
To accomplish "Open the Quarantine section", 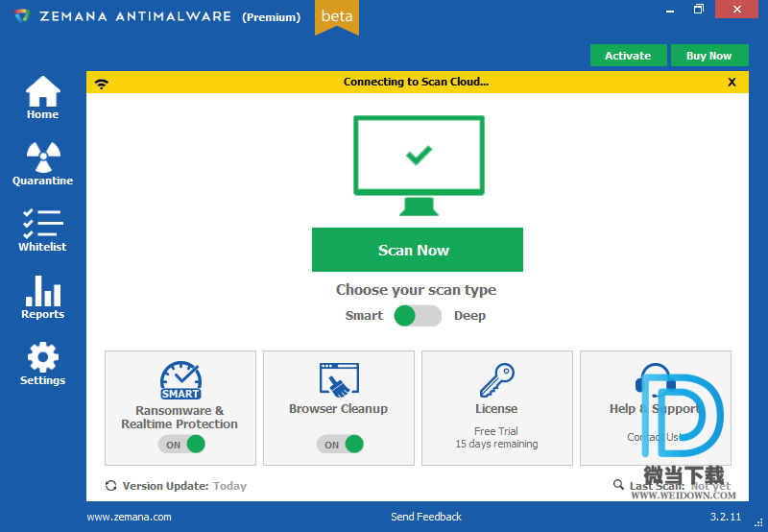I will pyautogui.click(x=42, y=163).
